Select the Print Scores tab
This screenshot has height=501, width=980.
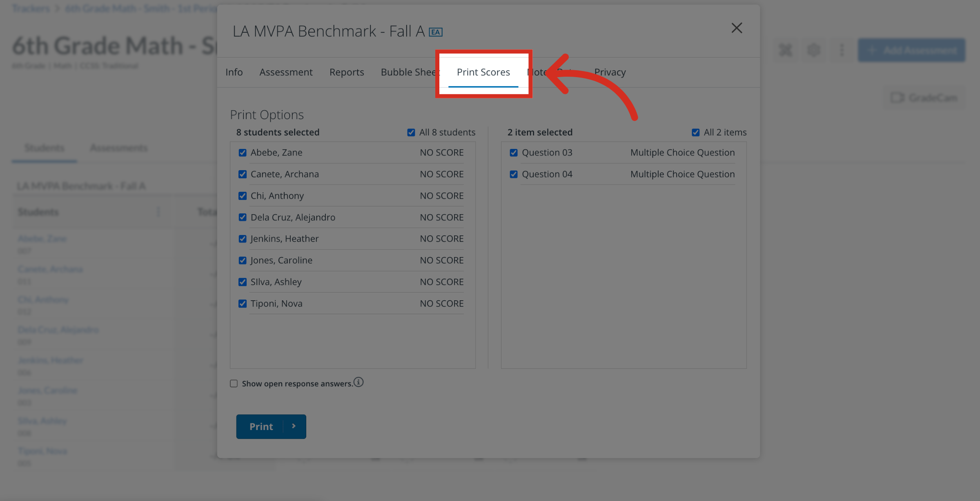(483, 72)
